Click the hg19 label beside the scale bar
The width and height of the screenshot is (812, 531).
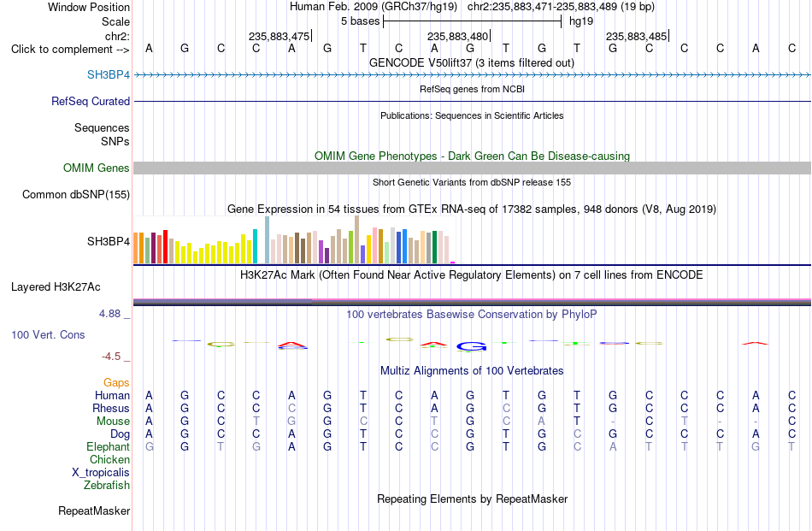(581, 21)
